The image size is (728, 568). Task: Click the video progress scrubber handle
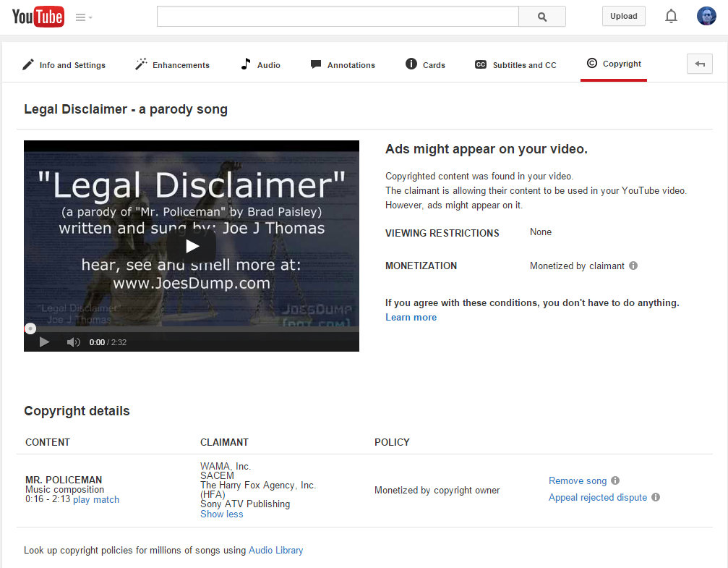pos(30,328)
